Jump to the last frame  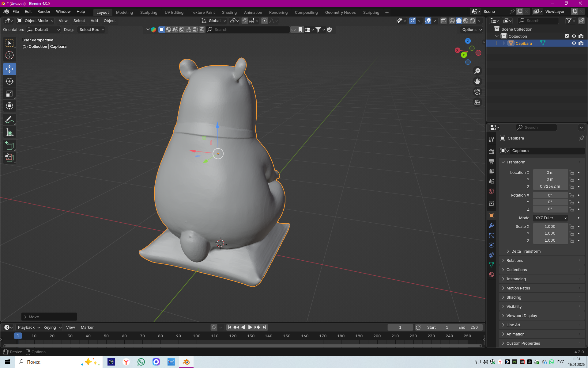pyautogui.click(x=265, y=327)
